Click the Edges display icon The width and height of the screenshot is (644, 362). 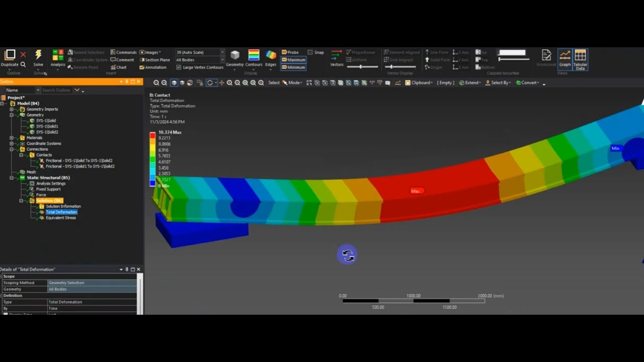pyautogui.click(x=271, y=55)
